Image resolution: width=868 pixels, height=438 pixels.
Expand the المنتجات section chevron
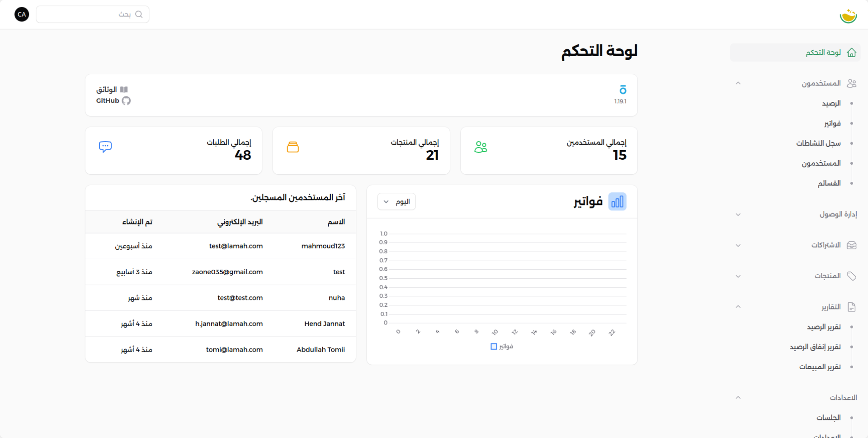click(738, 276)
